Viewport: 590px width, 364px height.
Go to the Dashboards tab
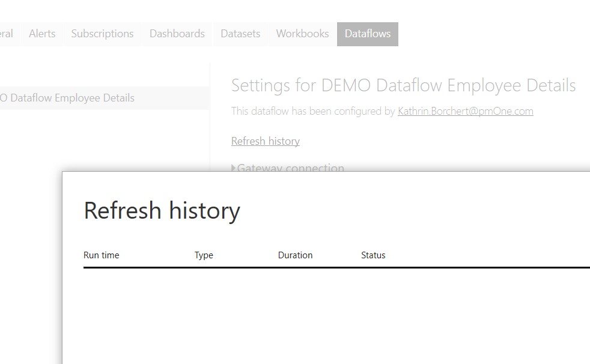point(177,34)
